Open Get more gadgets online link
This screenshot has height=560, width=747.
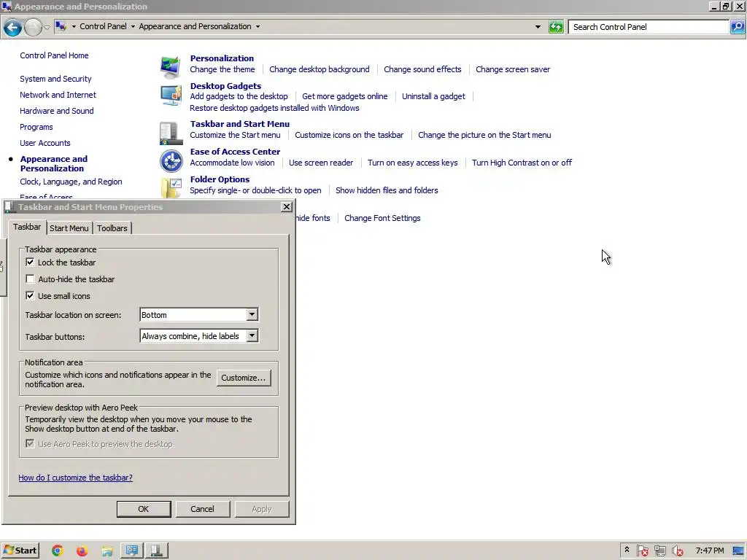(345, 96)
